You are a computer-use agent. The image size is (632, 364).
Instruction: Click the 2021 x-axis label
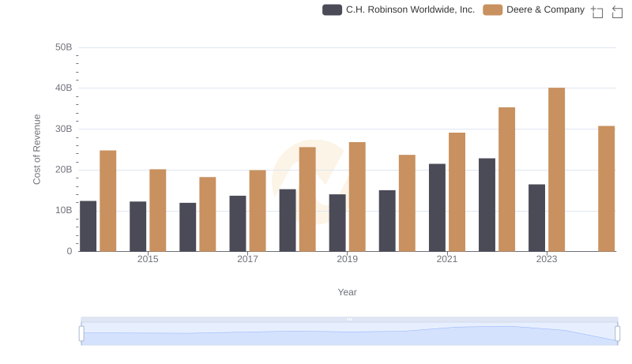(447, 259)
